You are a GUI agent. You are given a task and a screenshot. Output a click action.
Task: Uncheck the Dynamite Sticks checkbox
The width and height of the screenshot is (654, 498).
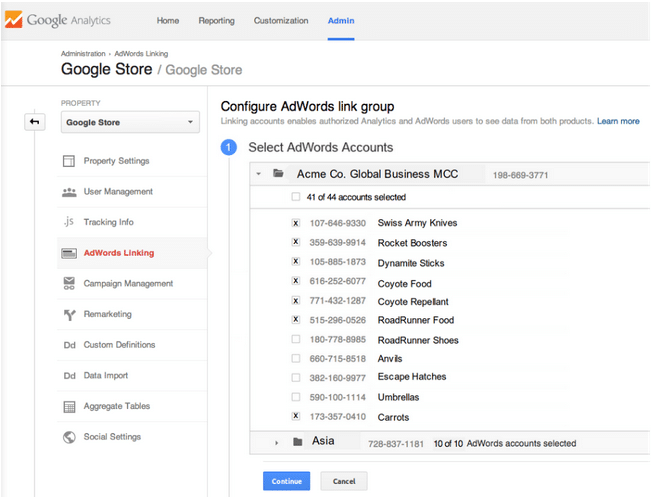coord(296,262)
